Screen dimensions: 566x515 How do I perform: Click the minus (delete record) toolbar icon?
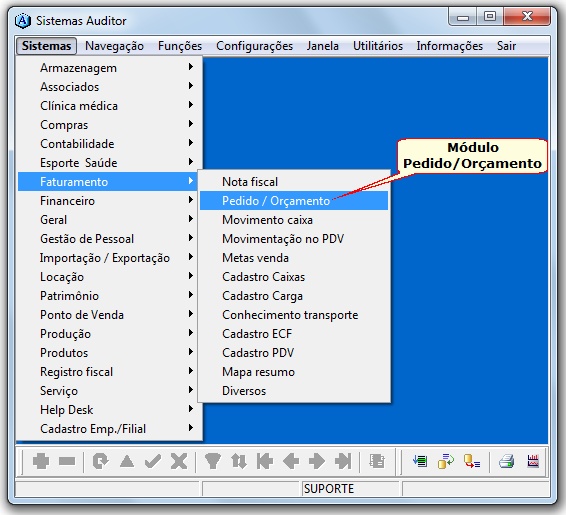[x=67, y=461]
